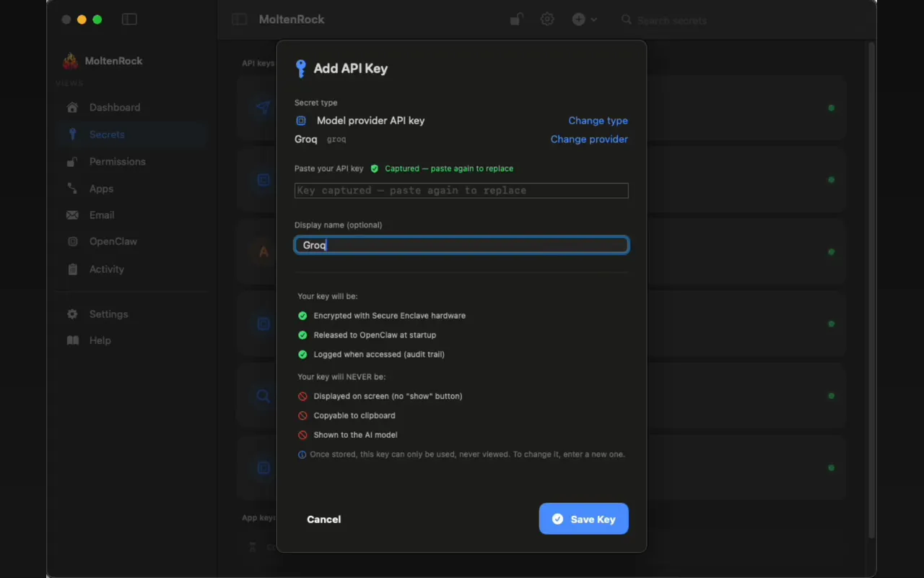
Task: Click the Change type link
Action: (x=598, y=121)
